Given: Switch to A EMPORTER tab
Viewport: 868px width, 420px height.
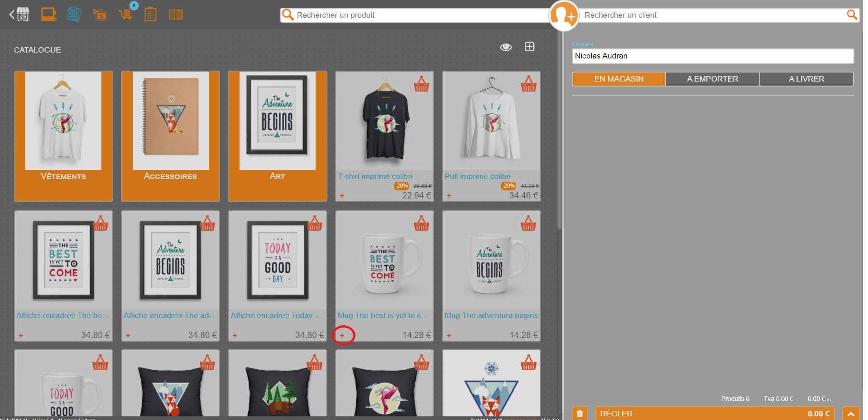Looking at the screenshot, I should click(713, 79).
